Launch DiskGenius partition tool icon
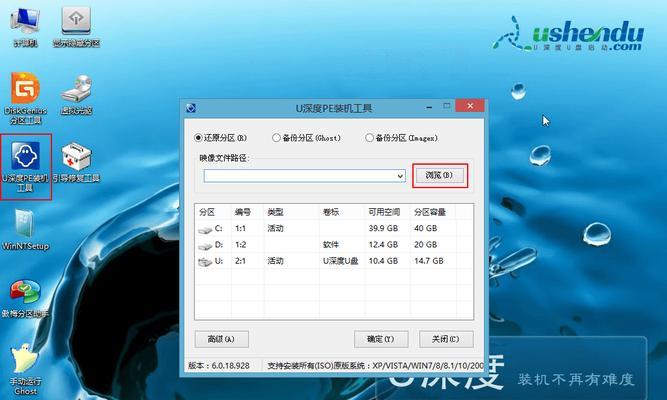Screen dimensions: 667x400 pos(26,98)
